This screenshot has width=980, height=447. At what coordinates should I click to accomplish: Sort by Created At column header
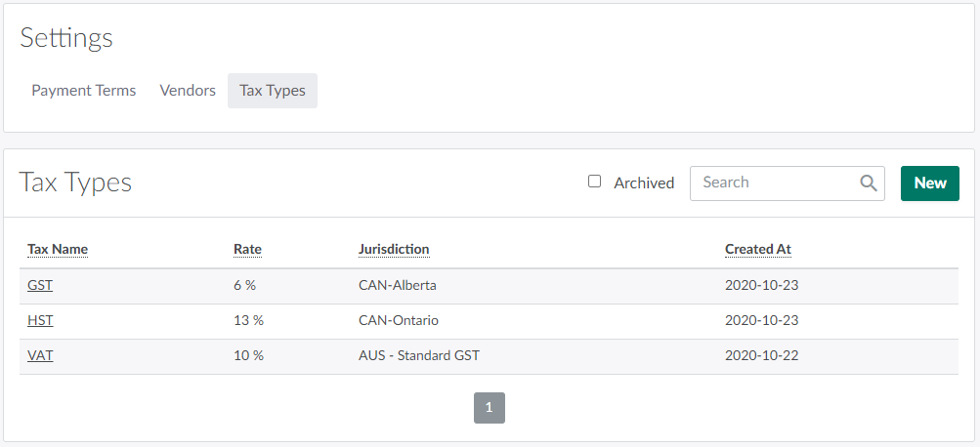(757, 249)
